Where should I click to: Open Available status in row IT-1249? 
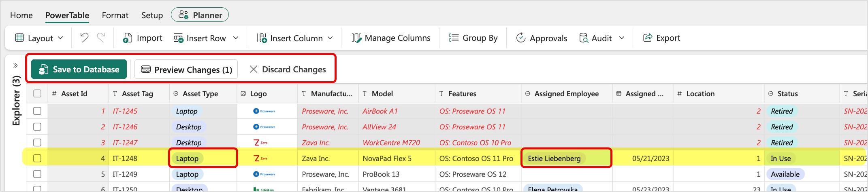[785, 174]
